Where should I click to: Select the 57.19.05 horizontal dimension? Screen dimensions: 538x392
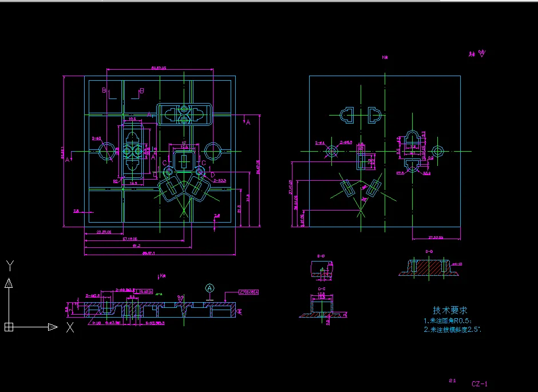click(130, 239)
